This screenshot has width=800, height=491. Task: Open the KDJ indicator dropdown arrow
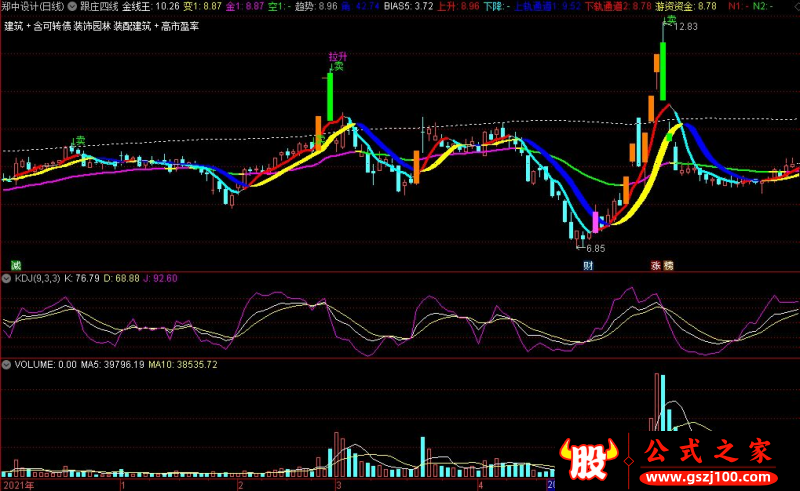point(6,279)
